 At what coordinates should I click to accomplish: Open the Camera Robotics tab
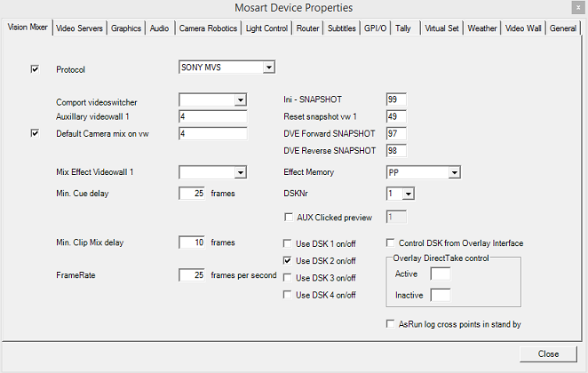pyautogui.click(x=208, y=28)
